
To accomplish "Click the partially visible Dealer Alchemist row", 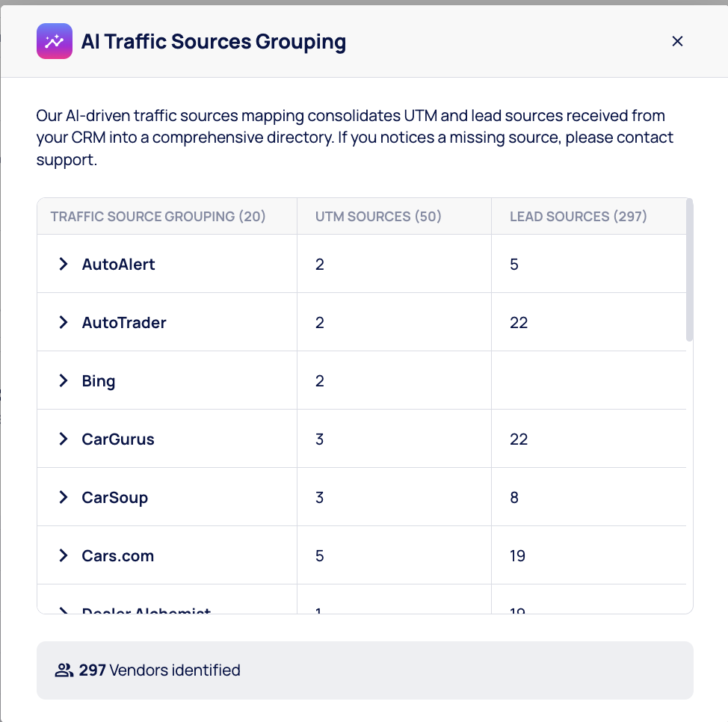I will (146, 610).
